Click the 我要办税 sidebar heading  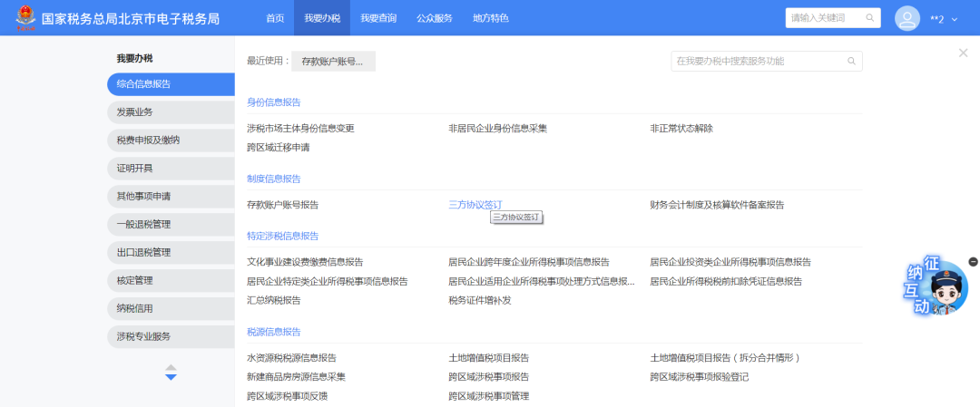click(134, 59)
